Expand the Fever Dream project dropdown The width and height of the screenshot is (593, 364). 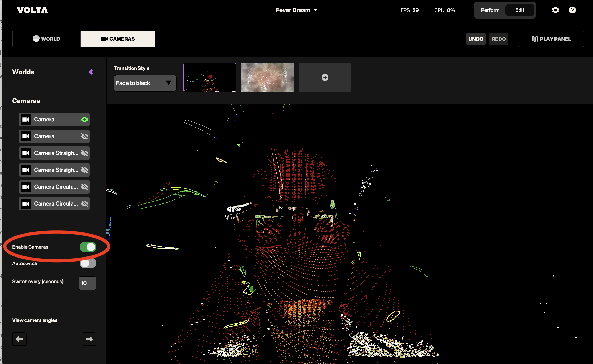pyautogui.click(x=296, y=10)
